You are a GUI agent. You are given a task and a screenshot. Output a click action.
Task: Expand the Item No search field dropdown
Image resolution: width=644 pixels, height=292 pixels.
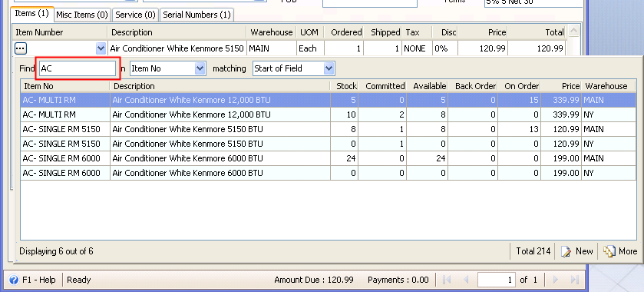[x=200, y=68]
